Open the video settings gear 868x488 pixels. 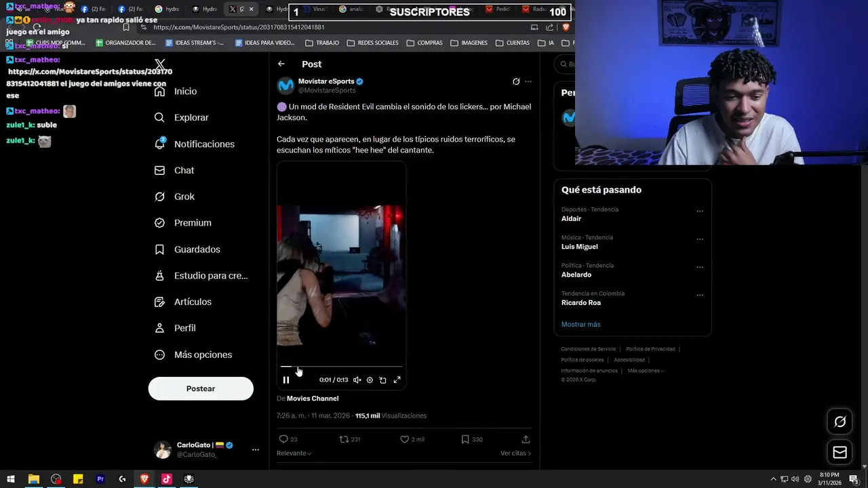point(370,380)
